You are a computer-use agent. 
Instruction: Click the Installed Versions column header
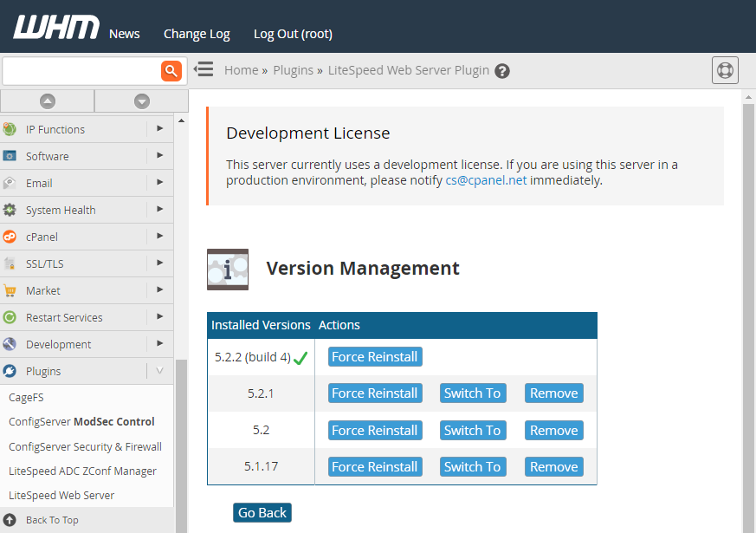tap(261, 325)
